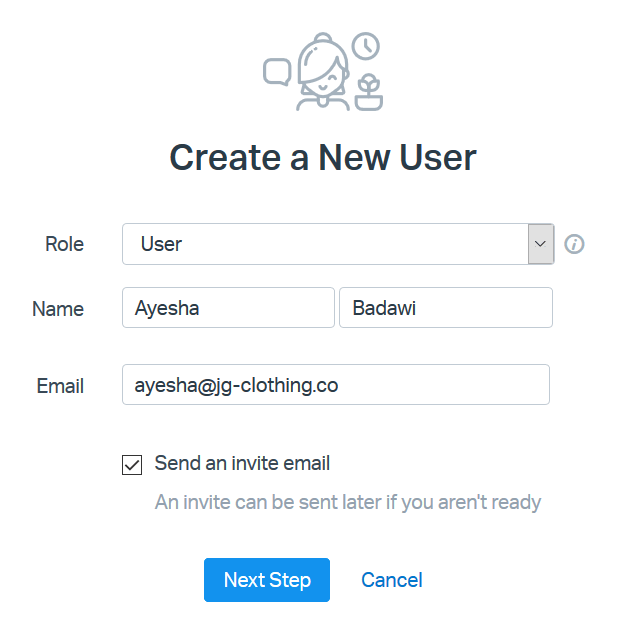Click the clock icon in illustration

366,46
